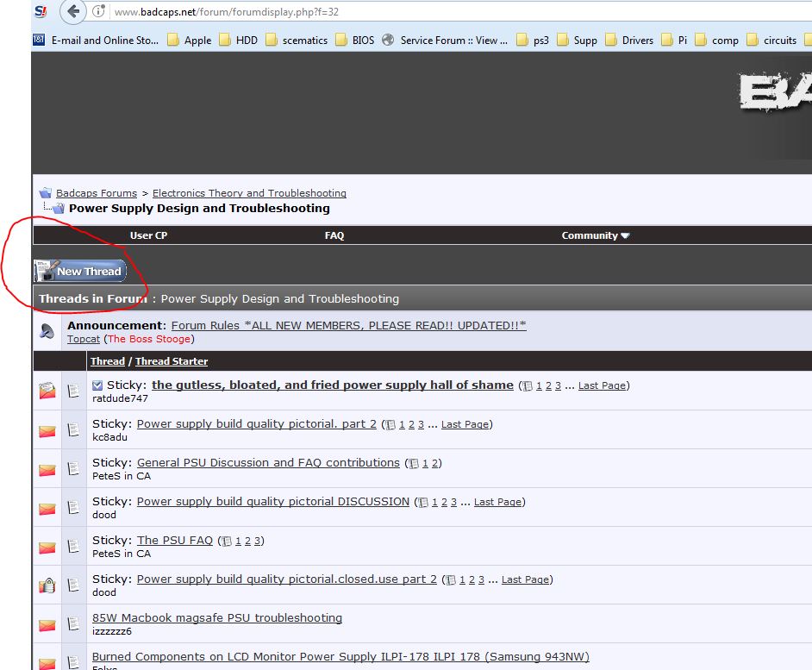Click envelope icon for pictorial part 2 thread

(x=47, y=431)
